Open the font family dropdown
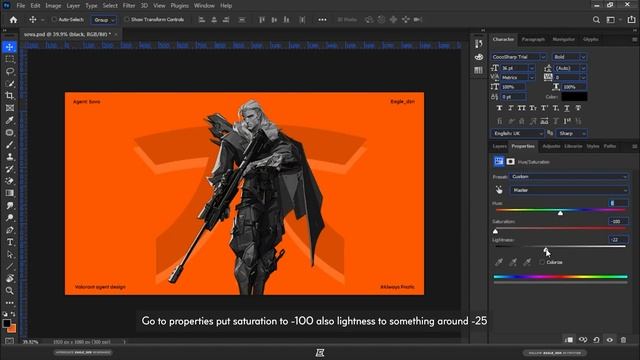Viewport: 640px width, 360px height. coord(518,57)
